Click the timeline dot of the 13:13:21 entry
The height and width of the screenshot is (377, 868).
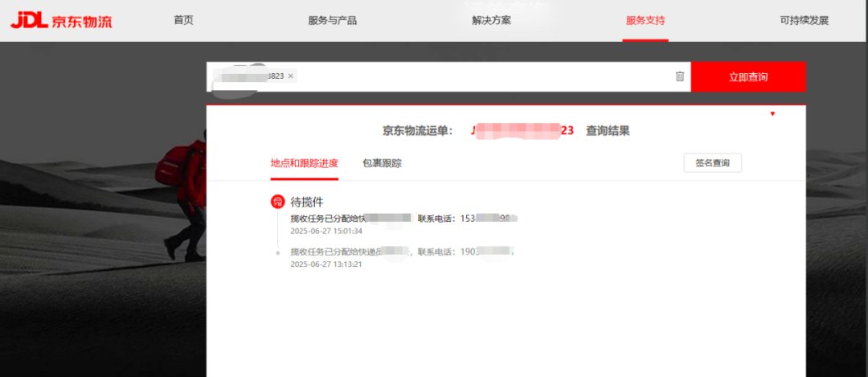click(277, 252)
